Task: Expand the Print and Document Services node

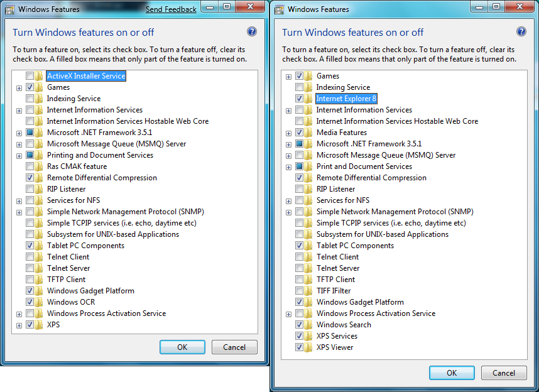Action: click(289, 166)
